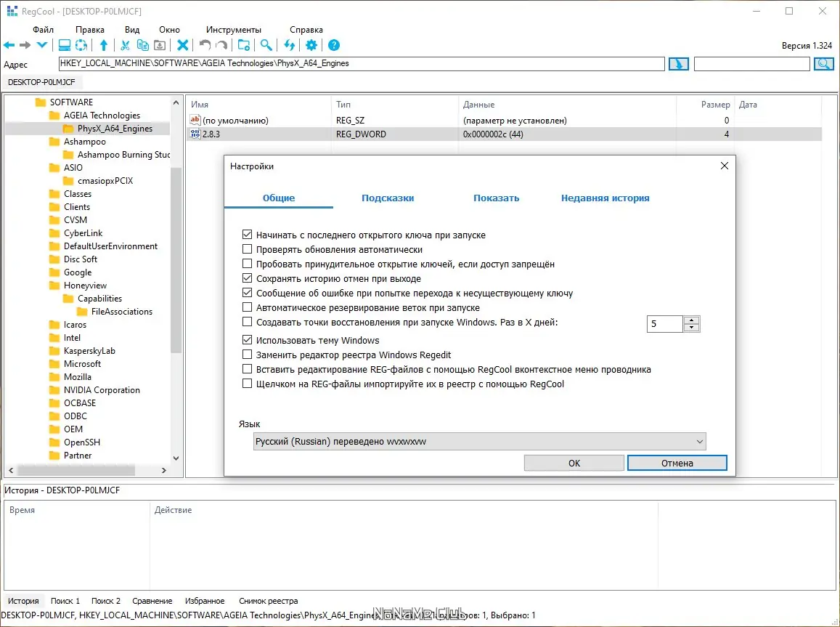Switch to Сравнение bottom tab
Image resolution: width=840 pixels, height=627 pixels.
152,601
